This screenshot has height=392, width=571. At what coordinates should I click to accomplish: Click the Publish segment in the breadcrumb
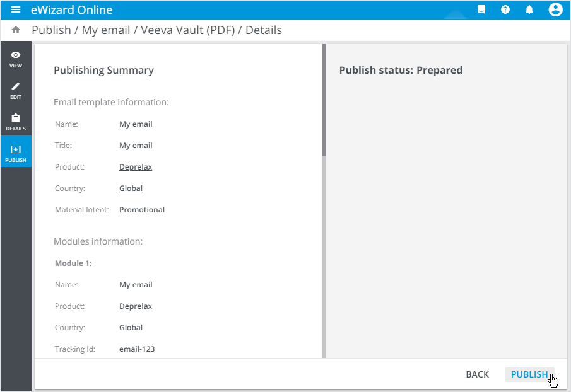click(51, 30)
